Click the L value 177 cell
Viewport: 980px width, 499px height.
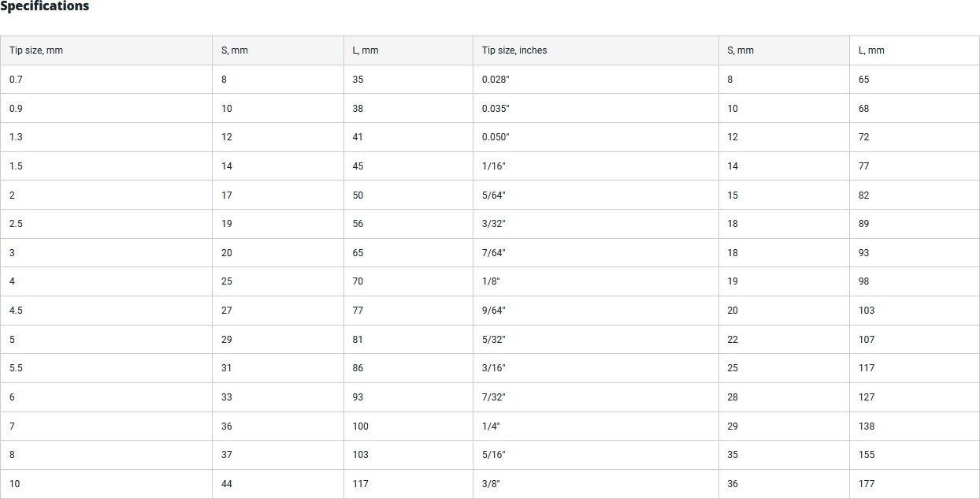click(915, 484)
